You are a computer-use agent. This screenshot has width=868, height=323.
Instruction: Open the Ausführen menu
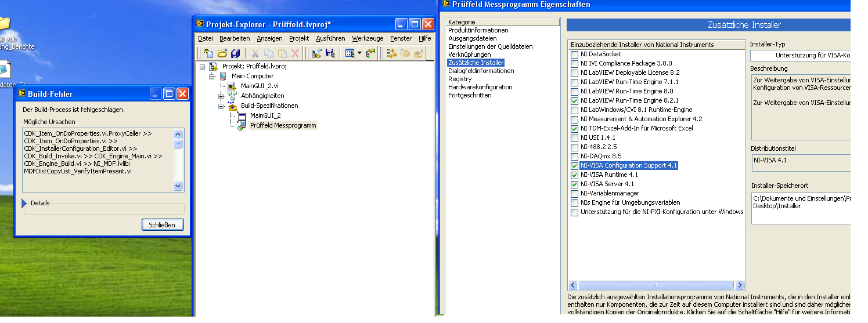click(x=331, y=38)
